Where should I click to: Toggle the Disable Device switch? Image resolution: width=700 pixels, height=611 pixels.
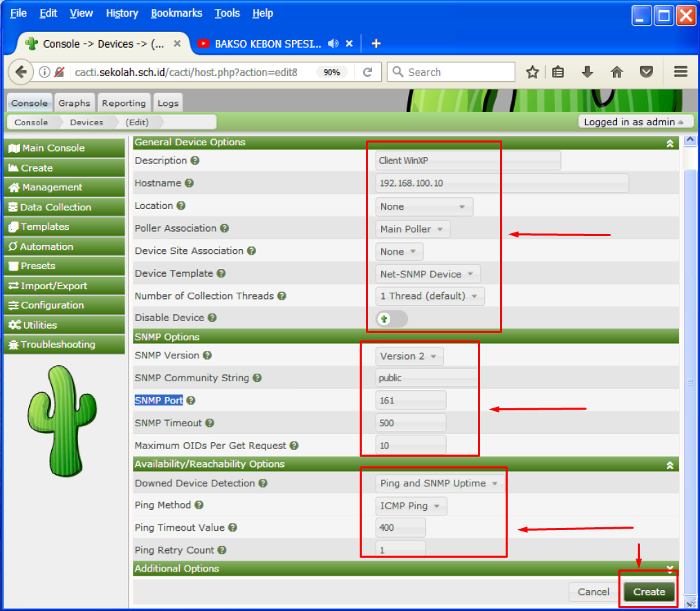[x=392, y=318]
